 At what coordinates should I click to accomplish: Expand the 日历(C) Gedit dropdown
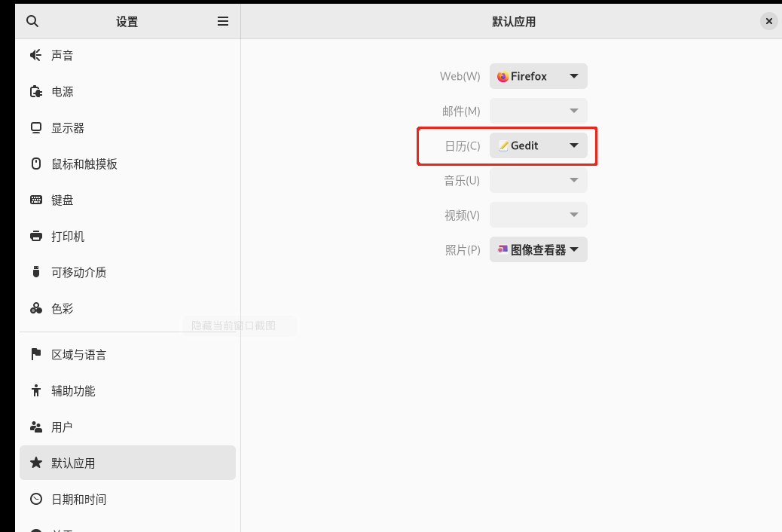[x=538, y=145]
